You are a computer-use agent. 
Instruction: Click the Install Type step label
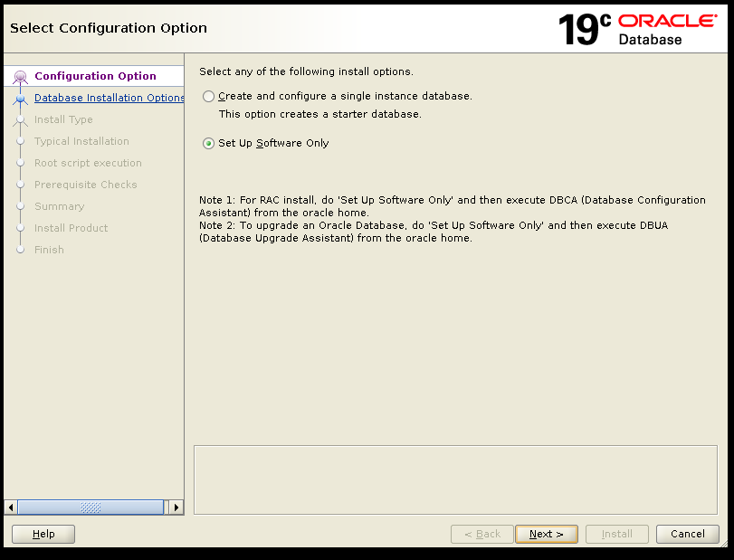(63, 119)
